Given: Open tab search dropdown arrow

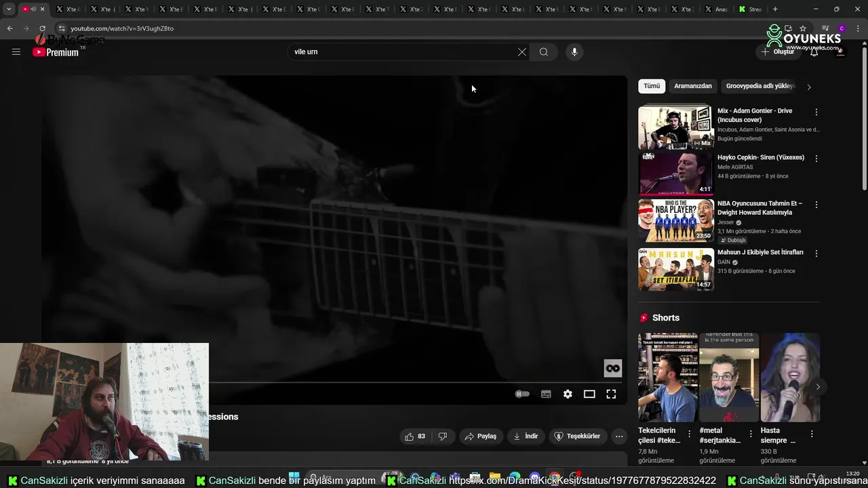Looking at the screenshot, I should [9, 9].
